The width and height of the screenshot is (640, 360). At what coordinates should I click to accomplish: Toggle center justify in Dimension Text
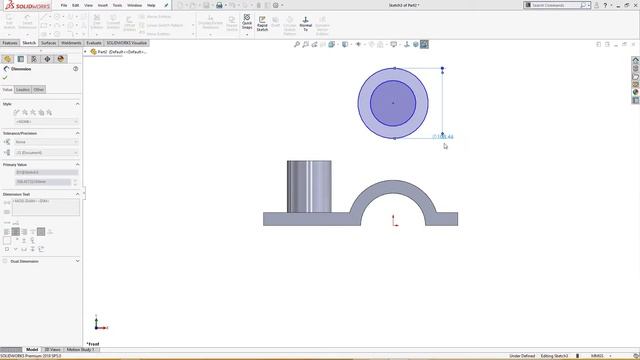[x=16, y=232]
